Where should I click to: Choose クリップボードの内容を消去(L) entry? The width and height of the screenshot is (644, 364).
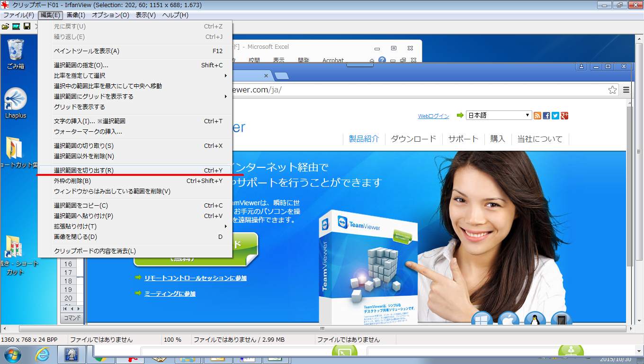135,251
